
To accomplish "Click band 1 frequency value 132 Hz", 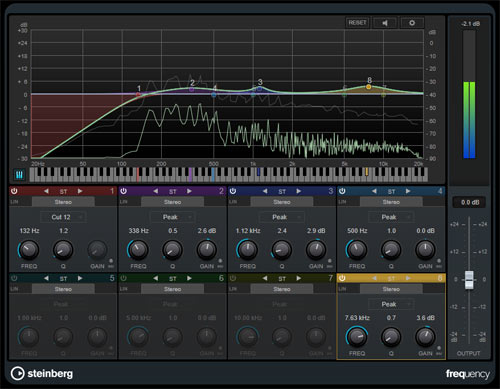I will [x=29, y=231].
